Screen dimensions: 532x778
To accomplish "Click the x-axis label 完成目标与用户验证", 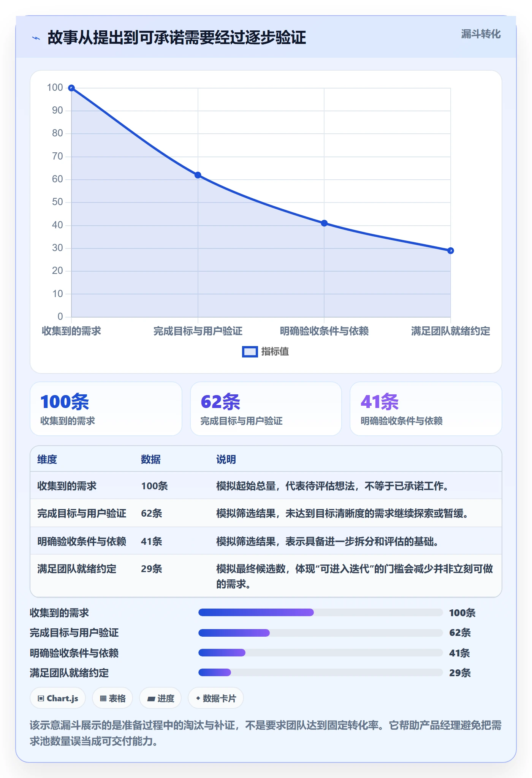I will pos(198,331).
